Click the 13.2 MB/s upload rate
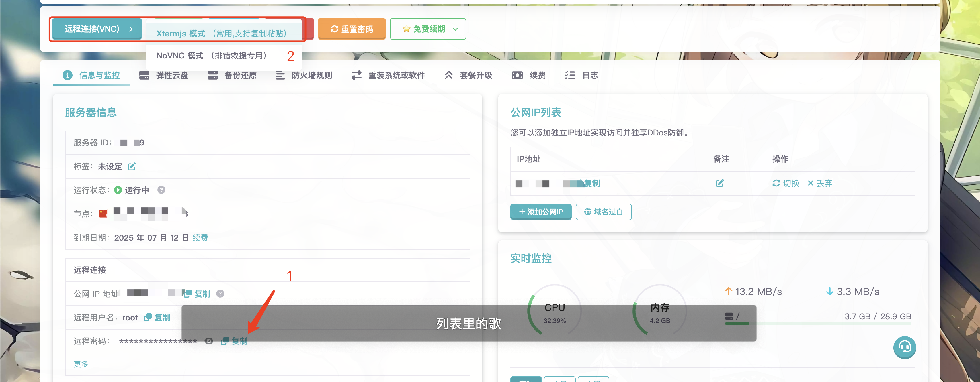 click(753, 292)
